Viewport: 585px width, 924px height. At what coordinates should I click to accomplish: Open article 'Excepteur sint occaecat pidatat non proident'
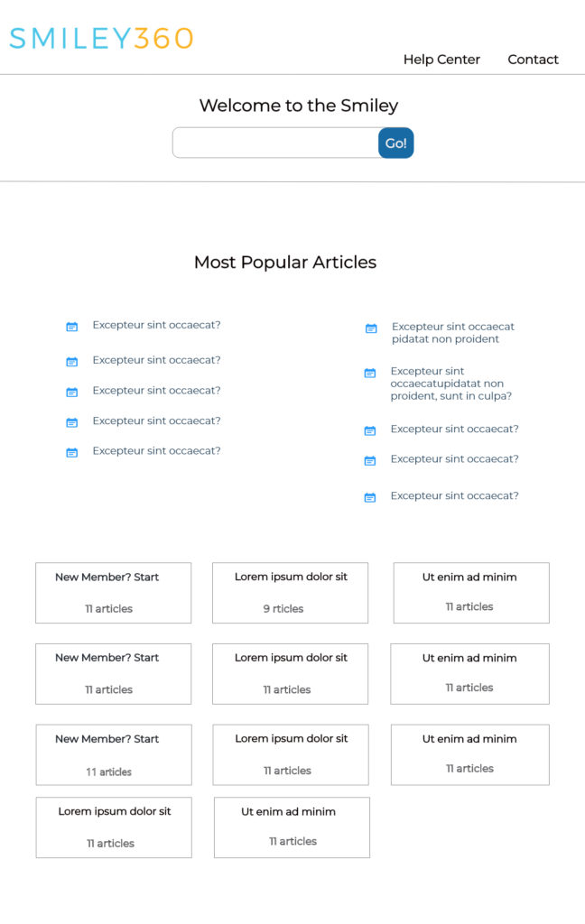tap(453, 332)
